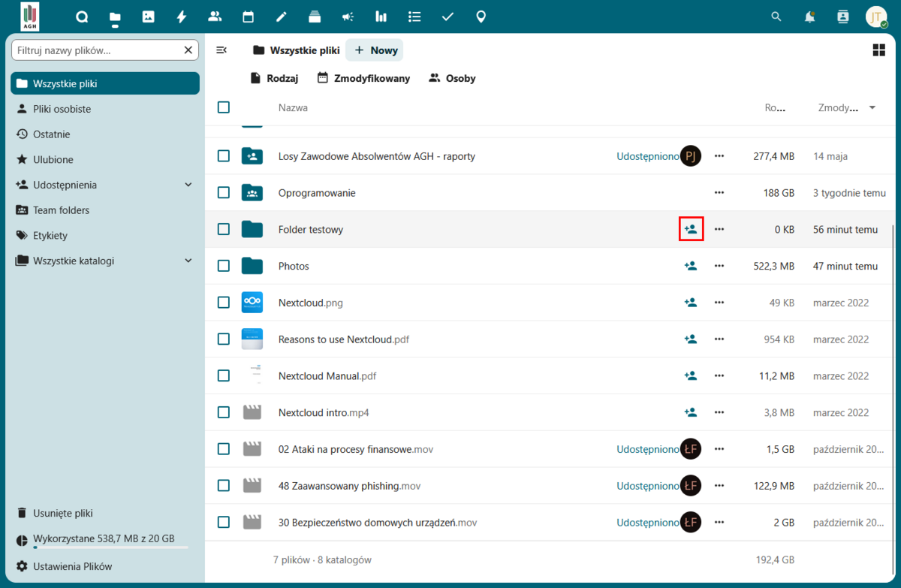Screen dimensions: 901x588
Task: Open Ustawienia Plików settings
Action: click(x=72, y=566)
